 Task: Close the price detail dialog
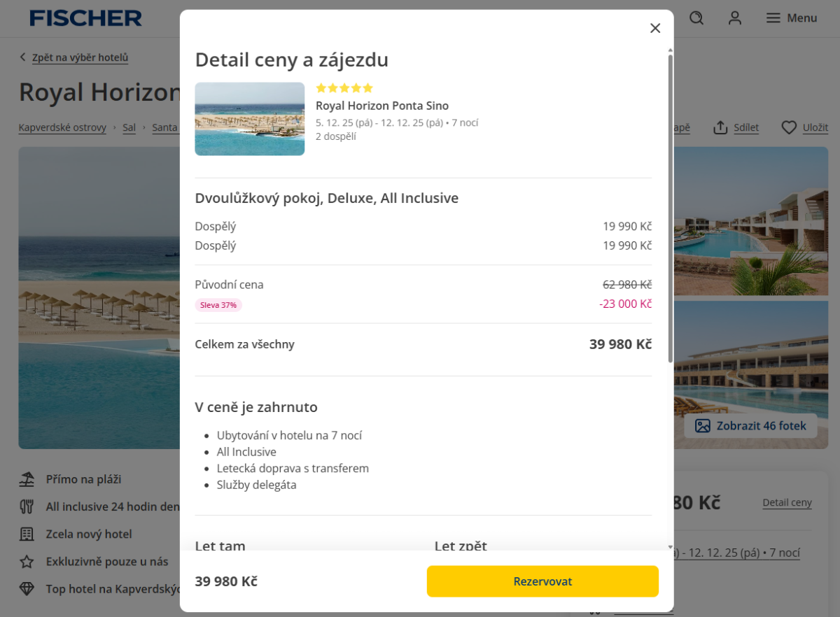click(x=655, y=28)
